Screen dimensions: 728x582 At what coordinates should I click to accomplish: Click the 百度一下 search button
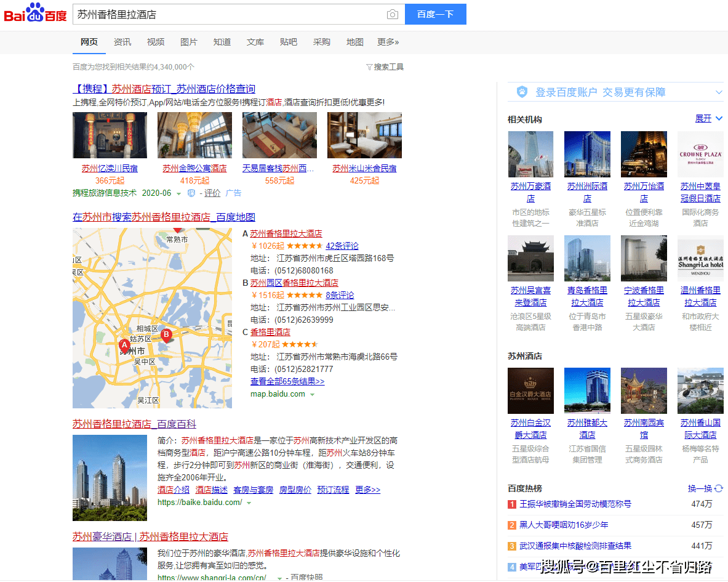coord(436,14)
